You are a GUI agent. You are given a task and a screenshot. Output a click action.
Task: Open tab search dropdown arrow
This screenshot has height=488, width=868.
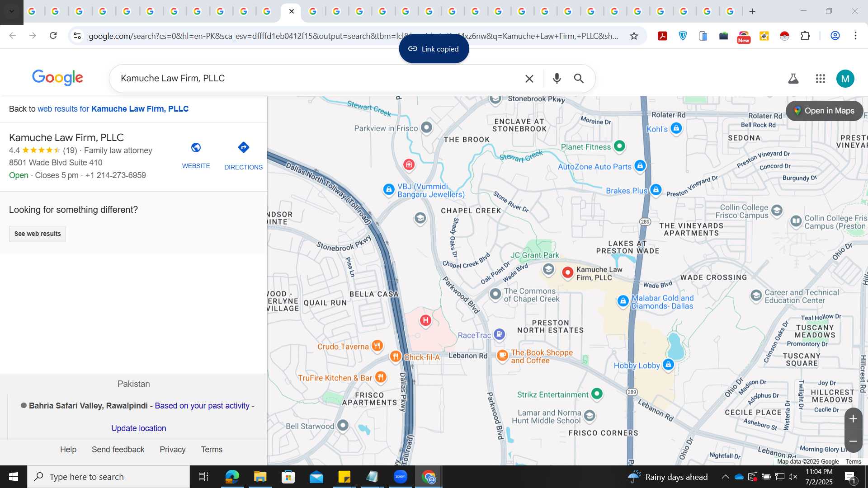tap(12, 11)
